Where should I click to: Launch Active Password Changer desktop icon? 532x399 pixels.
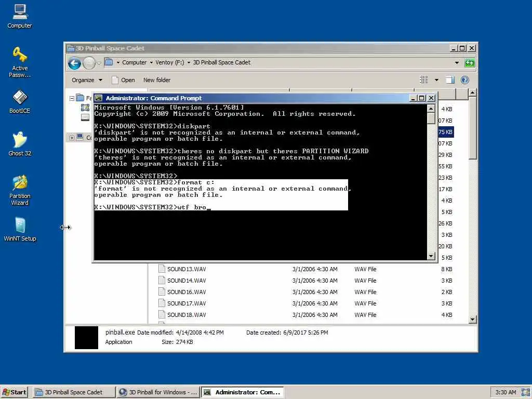click(20, 62)
